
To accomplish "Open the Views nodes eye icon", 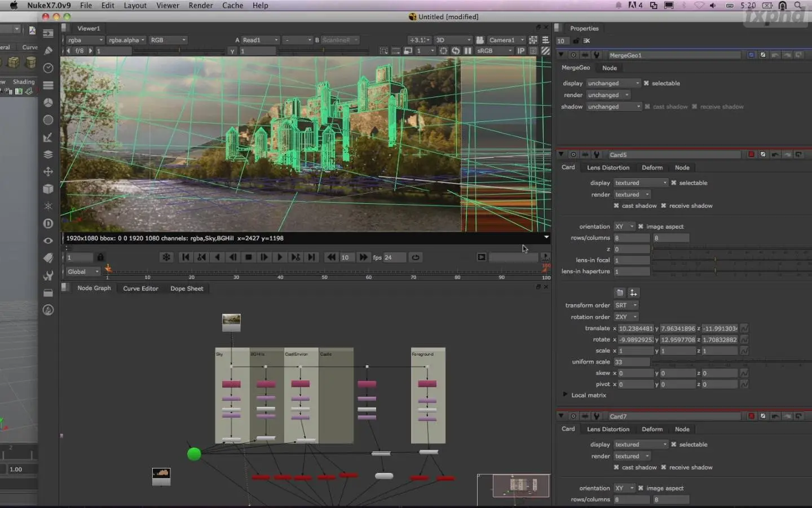I will coord(48,240).
